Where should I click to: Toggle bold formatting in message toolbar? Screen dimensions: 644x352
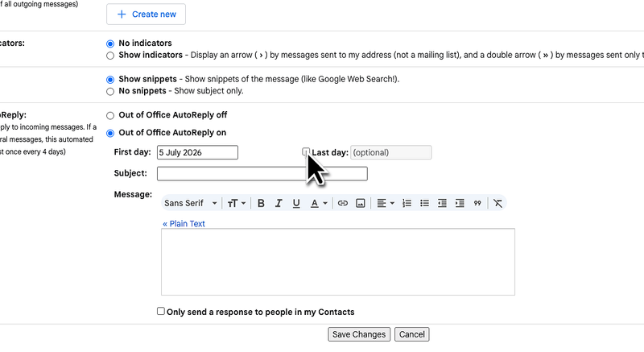[261, 203]
